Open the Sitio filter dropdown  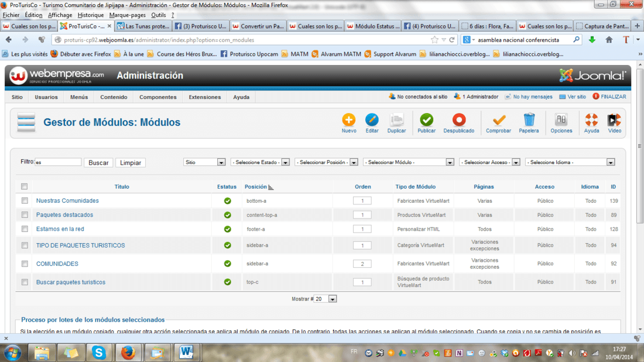coord(204,162)
